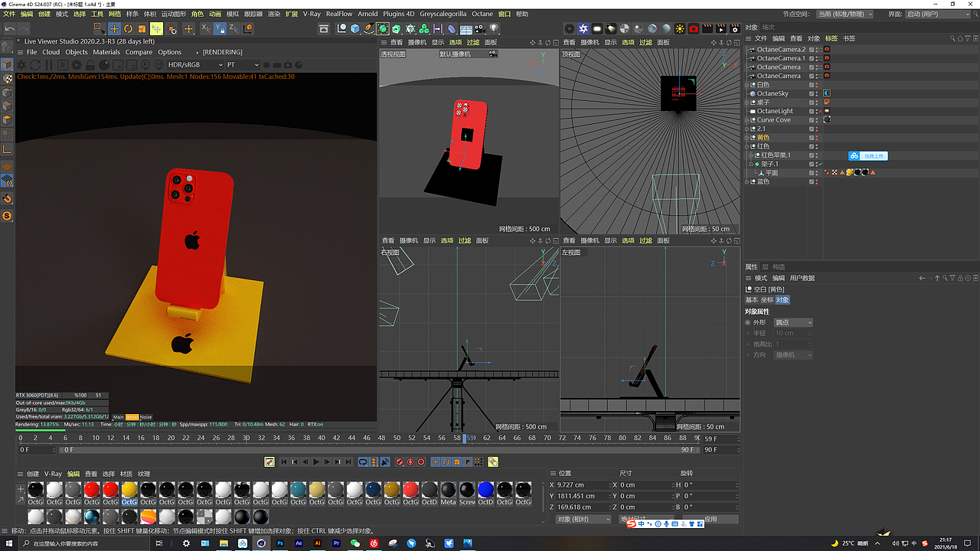Open the RealFlow menu in main menu bar
980x551 pixels.
click(339, 14)
